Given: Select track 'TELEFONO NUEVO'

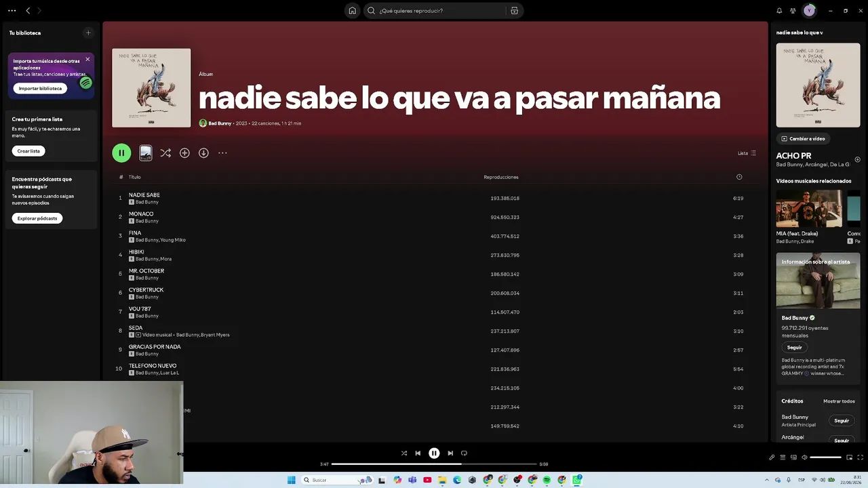Looking at the screenshot, I should pyautogui.click(x=153, y=366).
